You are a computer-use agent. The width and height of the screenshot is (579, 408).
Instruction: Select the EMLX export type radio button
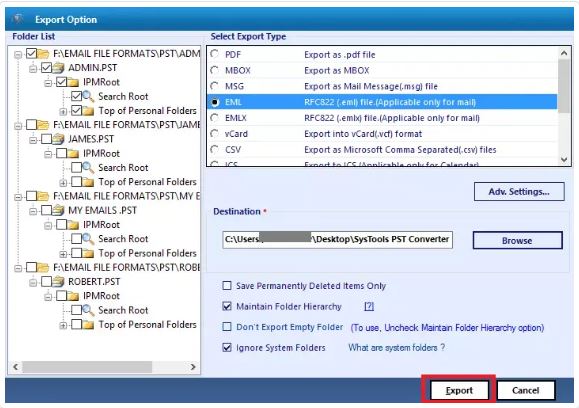pyautogui.click(x=215, y=118)
